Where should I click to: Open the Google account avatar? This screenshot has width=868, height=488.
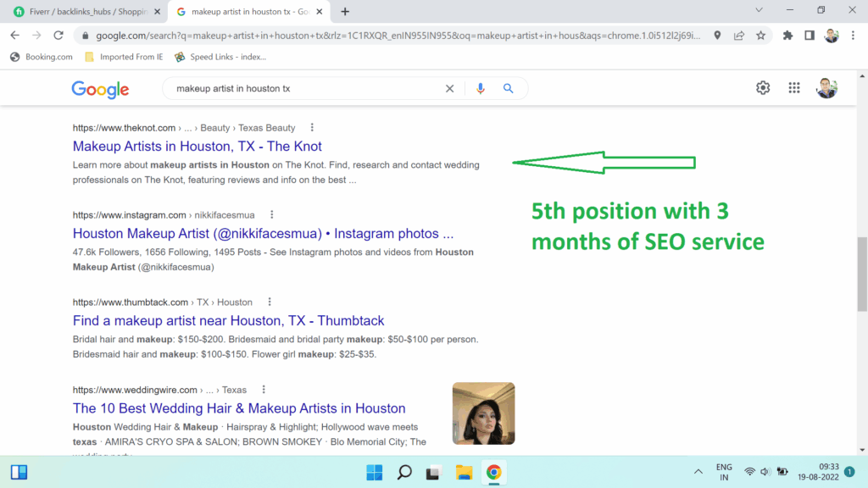[826, 88]
